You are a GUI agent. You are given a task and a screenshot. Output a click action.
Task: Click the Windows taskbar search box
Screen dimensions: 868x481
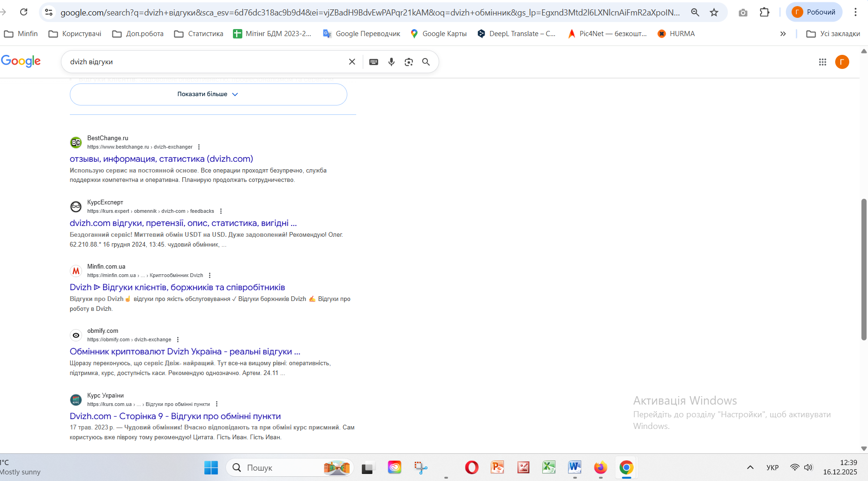pos(290,467)
